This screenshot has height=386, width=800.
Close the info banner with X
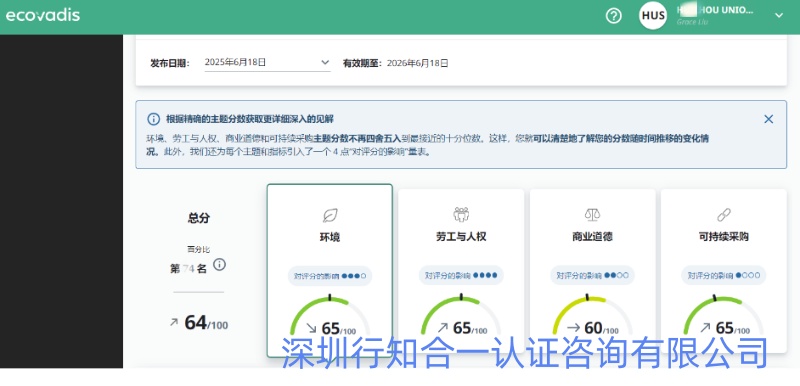(x=768, y=119)
